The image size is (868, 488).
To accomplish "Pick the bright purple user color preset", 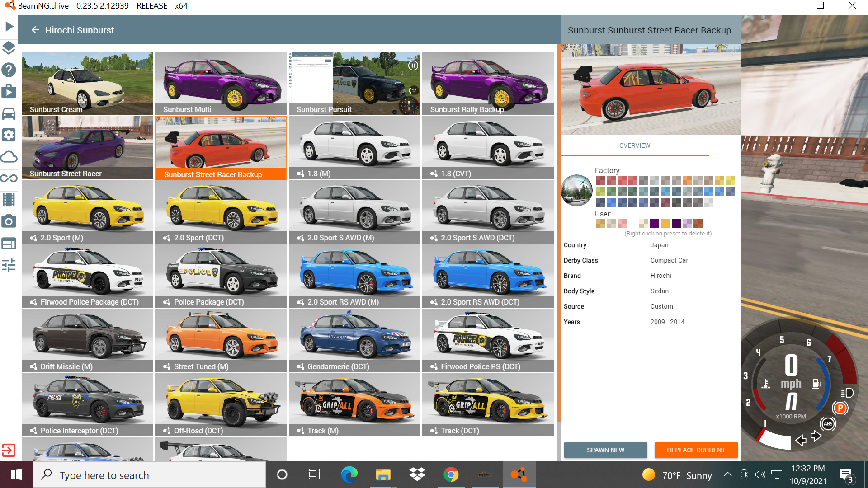I will (654, 223).
